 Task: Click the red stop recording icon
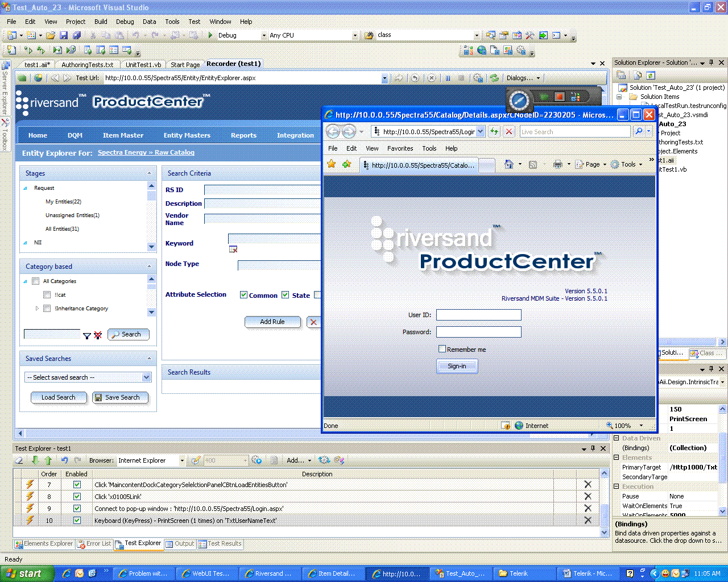tap(560, 97)
